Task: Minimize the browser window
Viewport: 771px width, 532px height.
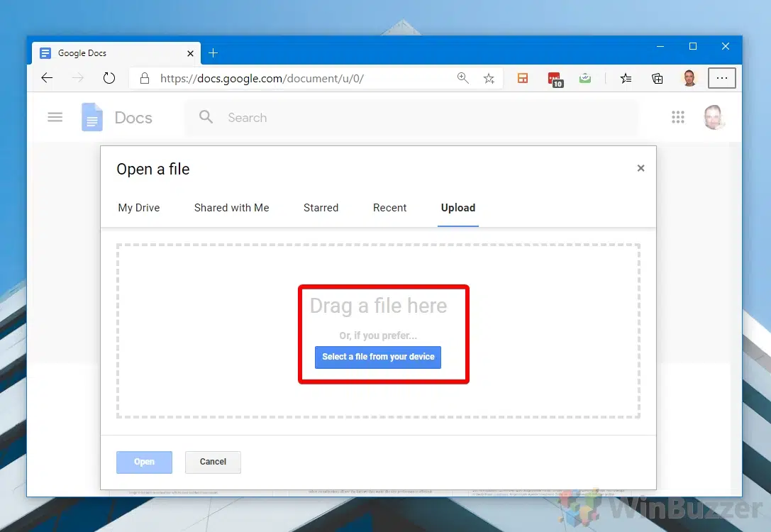Action: 660,46
